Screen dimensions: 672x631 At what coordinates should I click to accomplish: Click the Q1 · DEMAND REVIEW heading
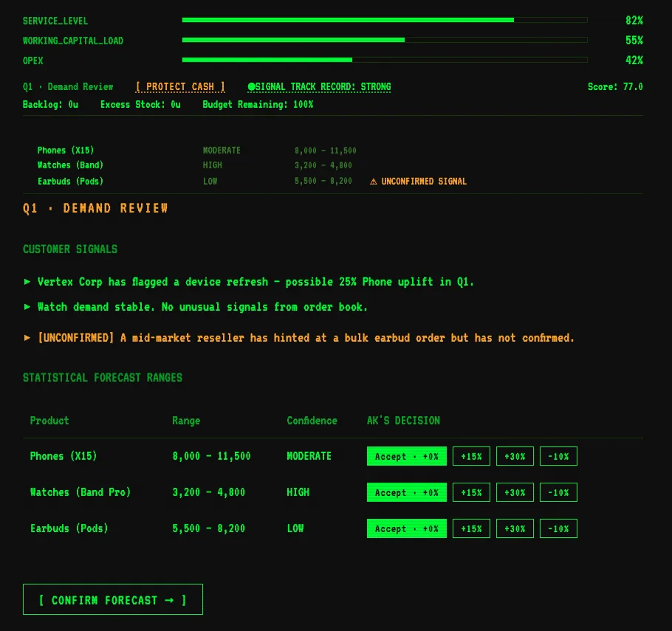(x=95, y=208)
